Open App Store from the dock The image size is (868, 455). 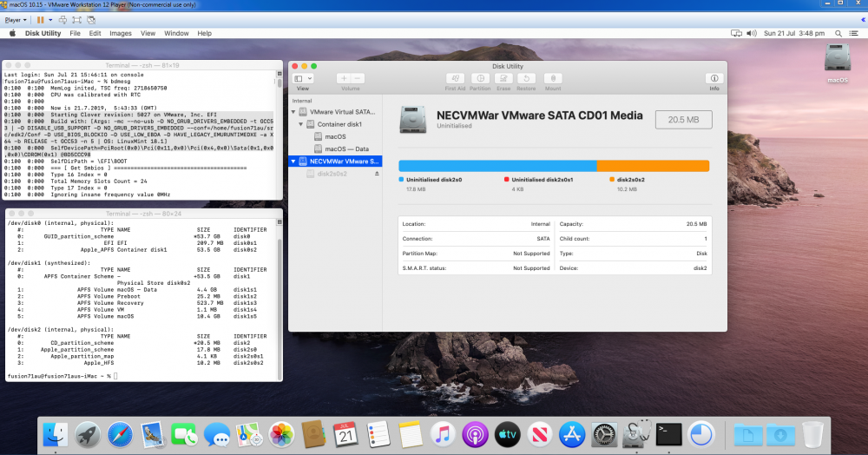tap(572, 435)
